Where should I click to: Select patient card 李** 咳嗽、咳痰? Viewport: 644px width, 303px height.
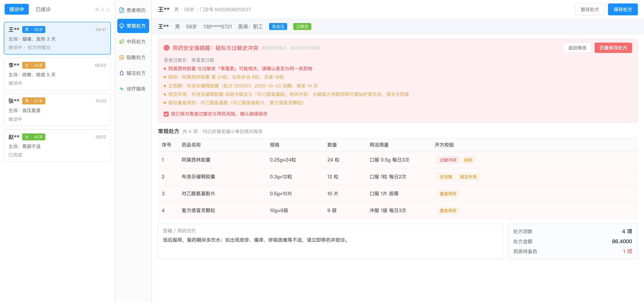[x=57, y=74]
